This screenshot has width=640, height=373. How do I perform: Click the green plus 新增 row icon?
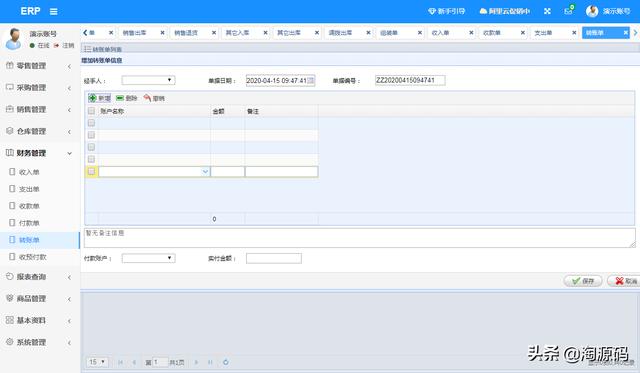coord(93,98)
